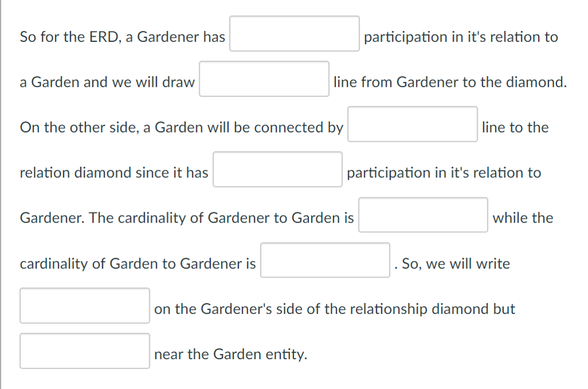Select the input field before 'line from Gardener'
Screen dimensions: 588x389
coord(264,79)
